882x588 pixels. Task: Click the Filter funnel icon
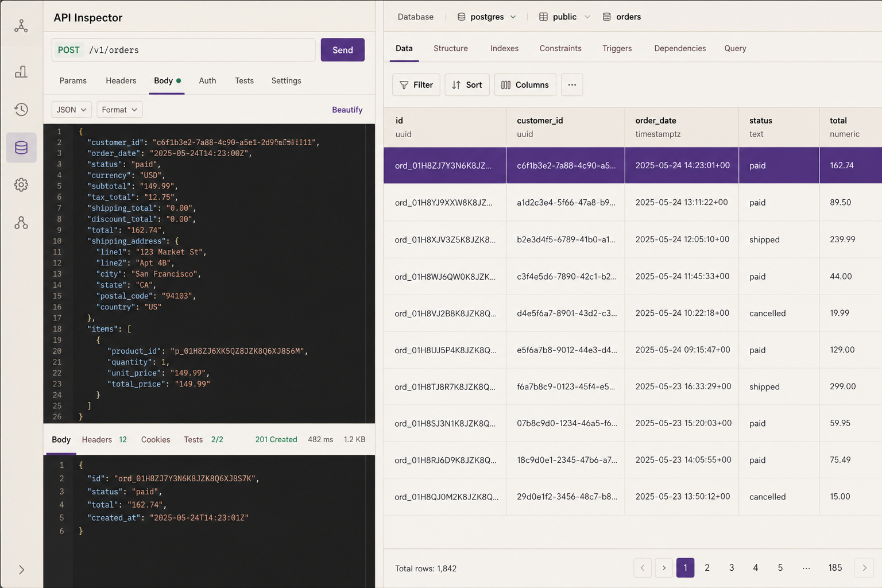click(404, 85)
